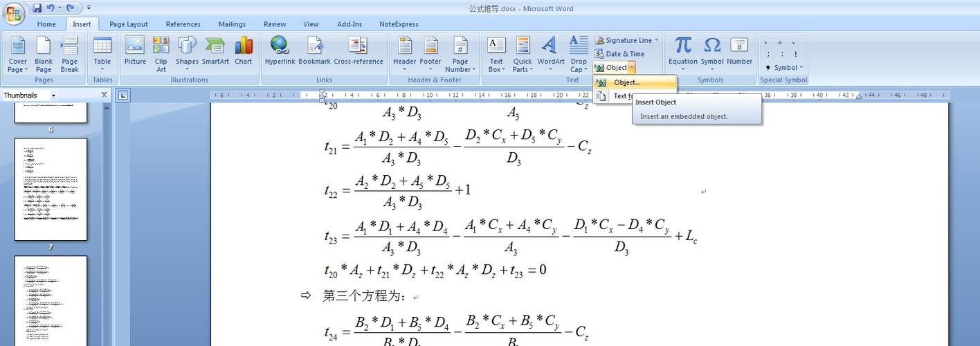Save the document from the Quick Access toolbar
Viewport: 980px width, 346px height.
point(37,8)
